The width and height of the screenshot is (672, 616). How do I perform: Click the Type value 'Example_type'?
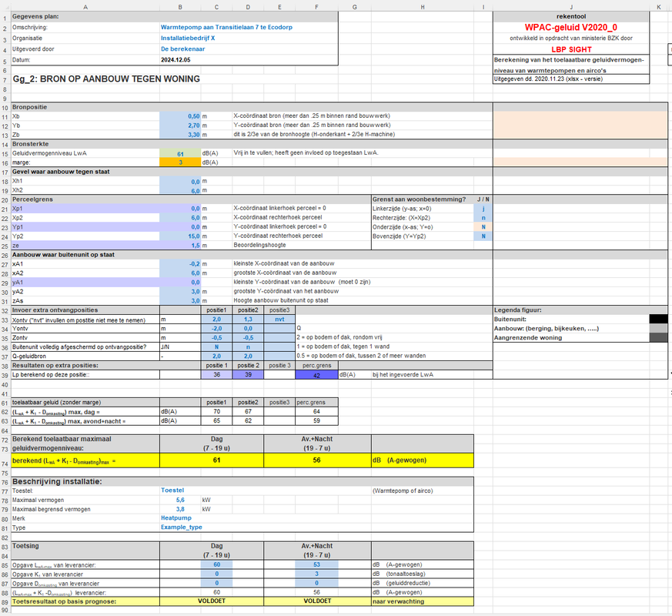pyautogui.click(x=182, y=527)
